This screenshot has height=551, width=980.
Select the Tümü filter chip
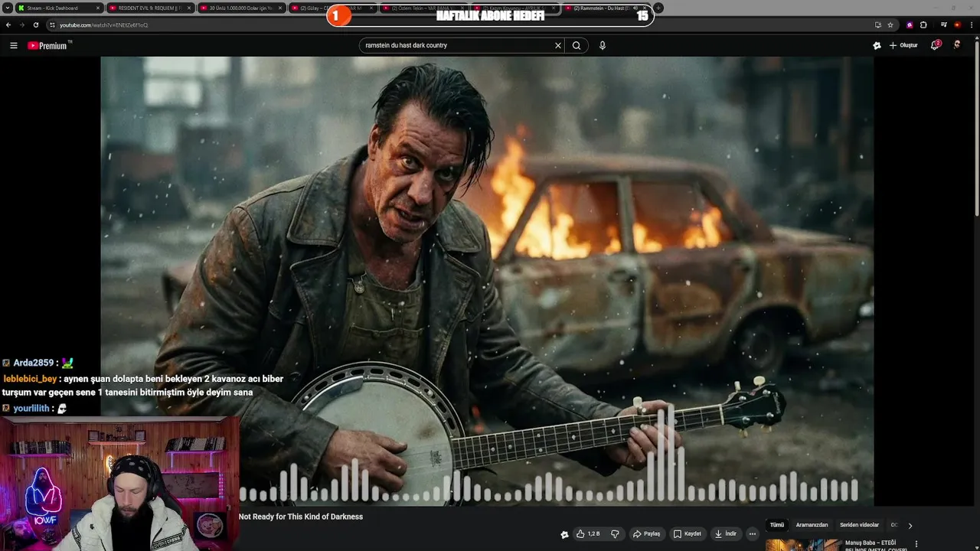point(777,525)
